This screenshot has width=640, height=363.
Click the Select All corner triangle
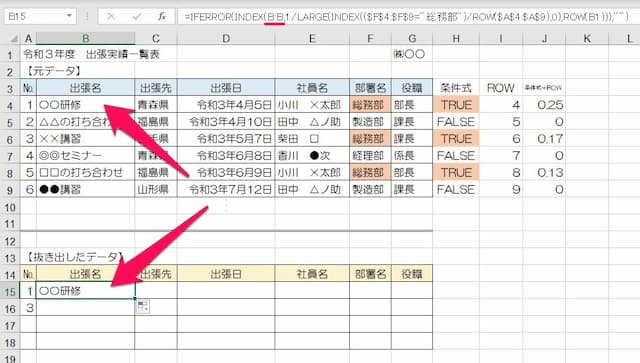click(x=13, y=39)
